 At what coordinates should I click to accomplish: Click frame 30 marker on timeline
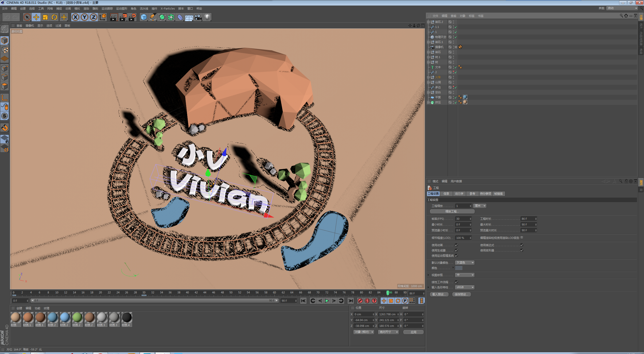tap(144, 292)
